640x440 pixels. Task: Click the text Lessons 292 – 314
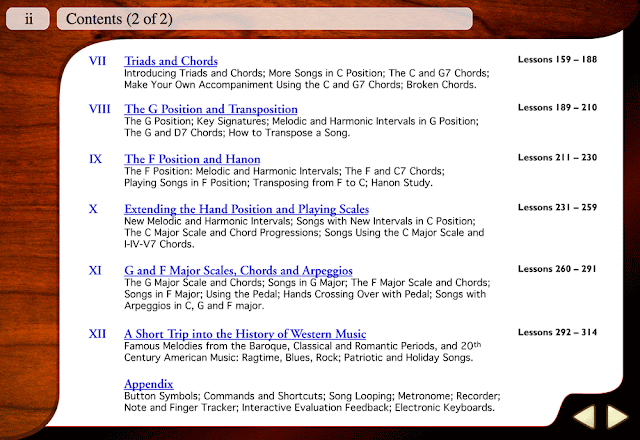coord(557,332)
